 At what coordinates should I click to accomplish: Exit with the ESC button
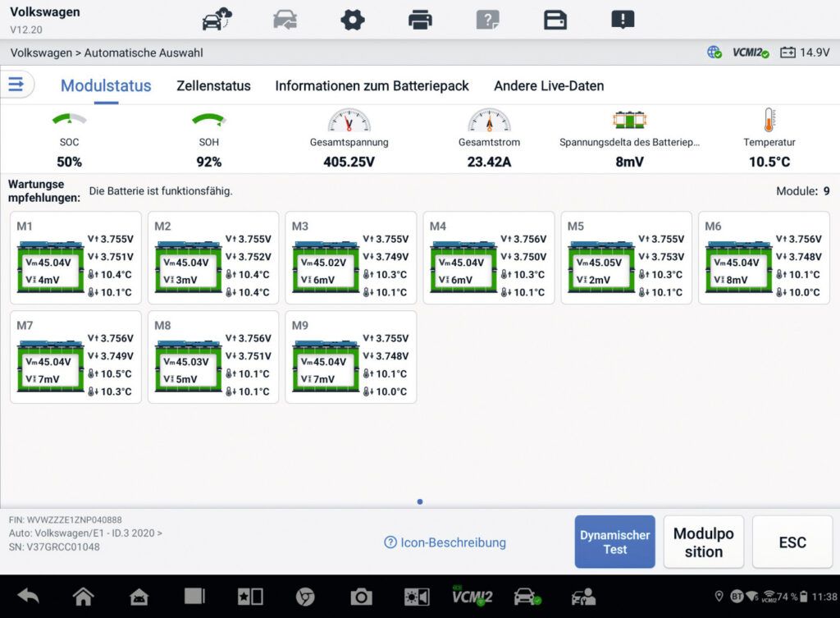792,542
